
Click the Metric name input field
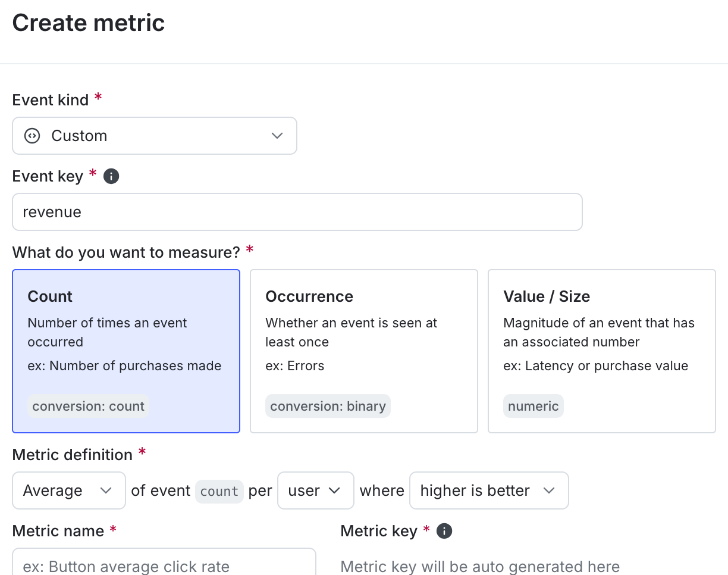coord(164,565)
